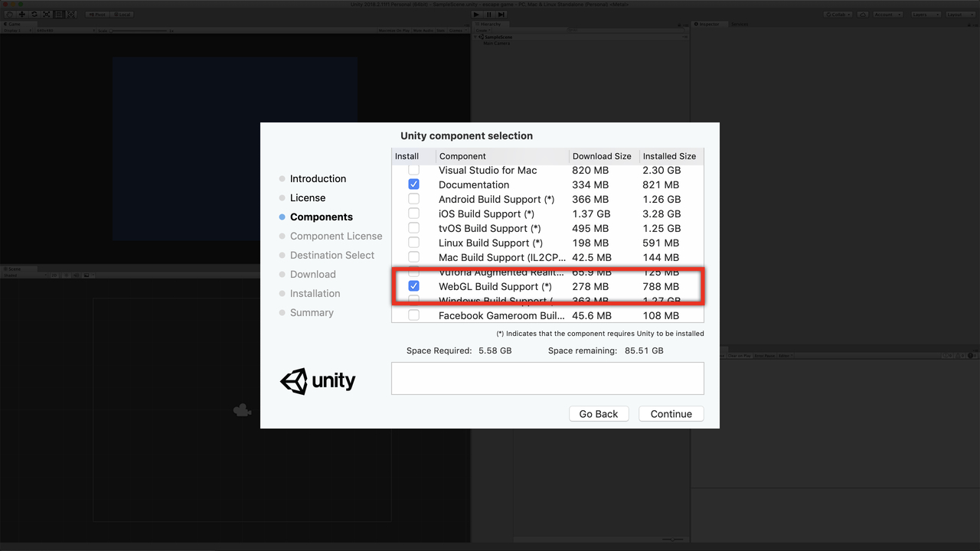Click the Go Back button
Image resolution: width=980 pixels, height=551 pixels.
click(598, 414)
